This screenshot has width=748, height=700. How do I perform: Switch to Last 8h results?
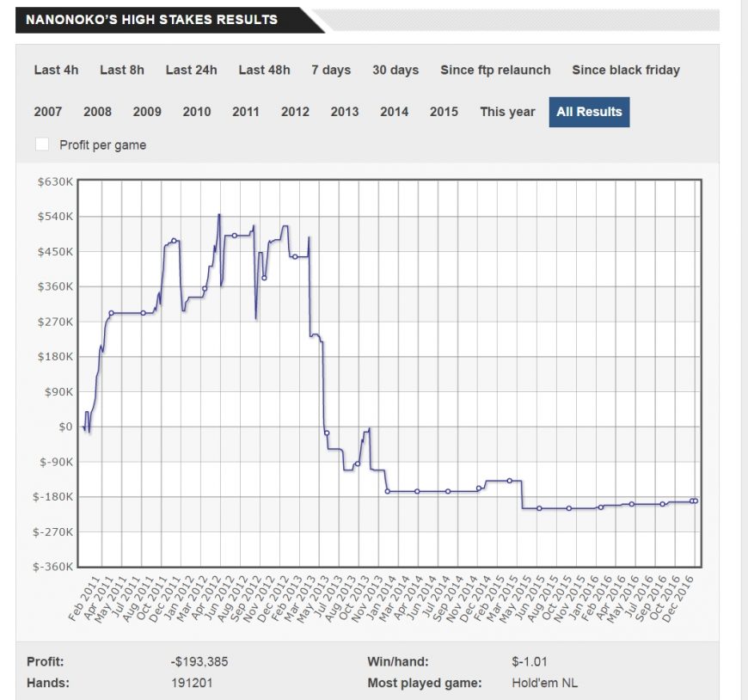coord(122,70)
